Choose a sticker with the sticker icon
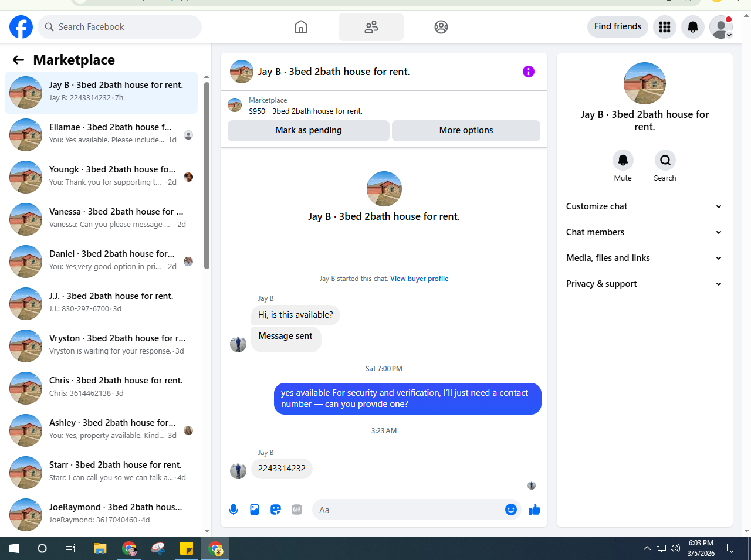Screen dimensions: 751x560 pos(276,510)
